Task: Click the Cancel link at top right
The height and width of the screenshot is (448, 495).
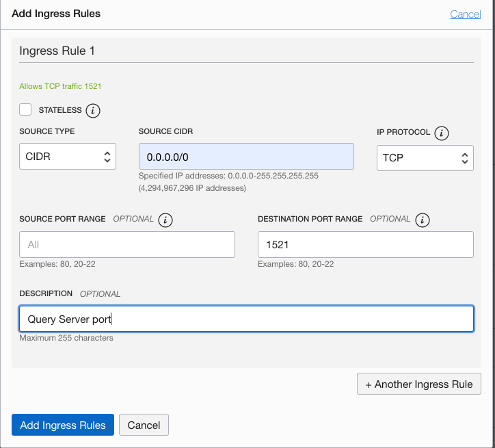Action: click(x=465, y=14)
